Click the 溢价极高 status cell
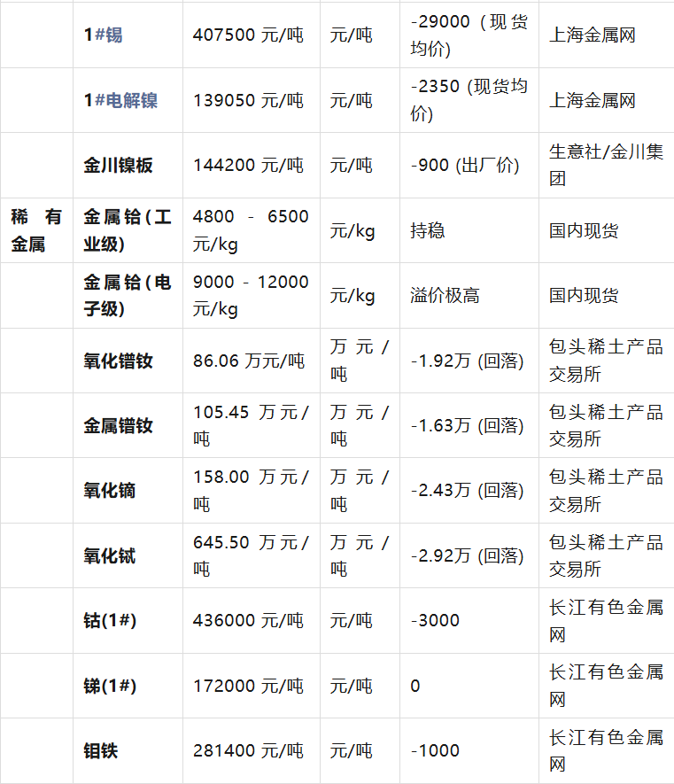This screenshot has width=674, height=784. pos(445,296)
